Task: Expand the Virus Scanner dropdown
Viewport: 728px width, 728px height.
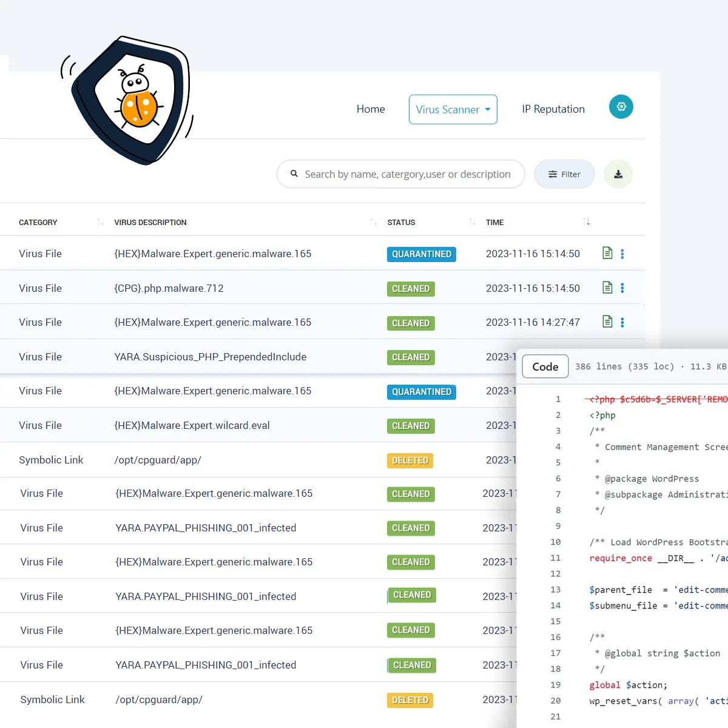Action: click(453, 109)
